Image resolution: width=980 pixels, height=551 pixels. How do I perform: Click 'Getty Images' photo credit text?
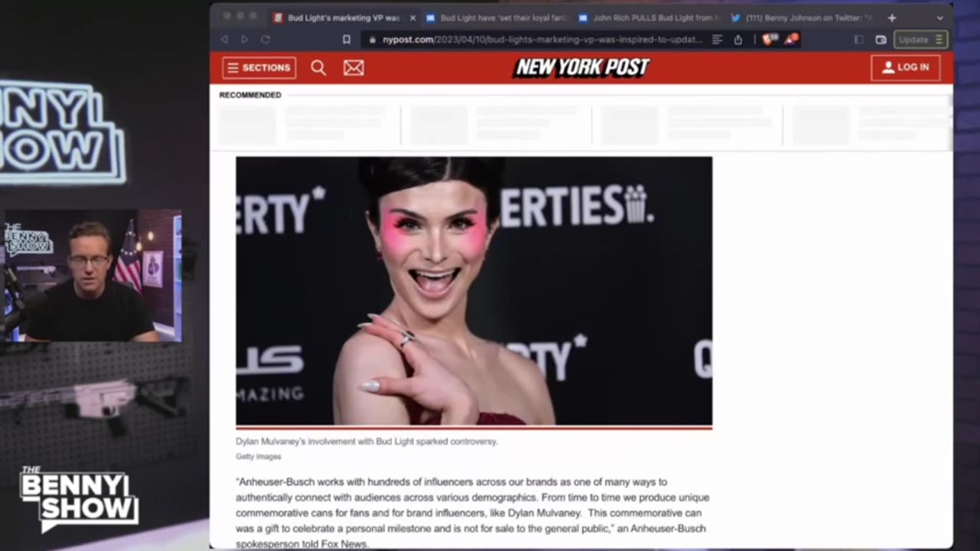(258, 457)
